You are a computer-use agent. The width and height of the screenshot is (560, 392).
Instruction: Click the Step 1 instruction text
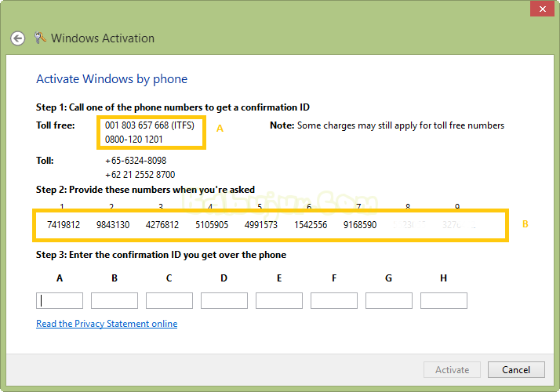(173, 107)
